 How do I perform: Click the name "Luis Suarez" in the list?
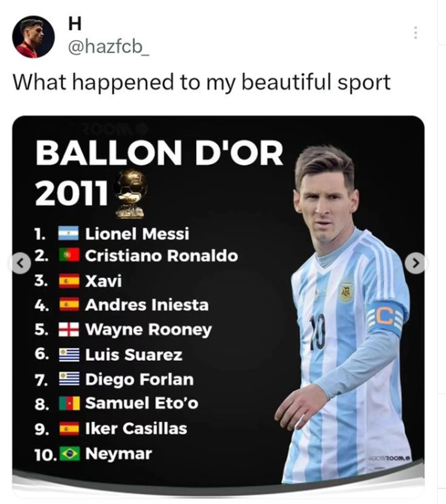coord(134,355)
